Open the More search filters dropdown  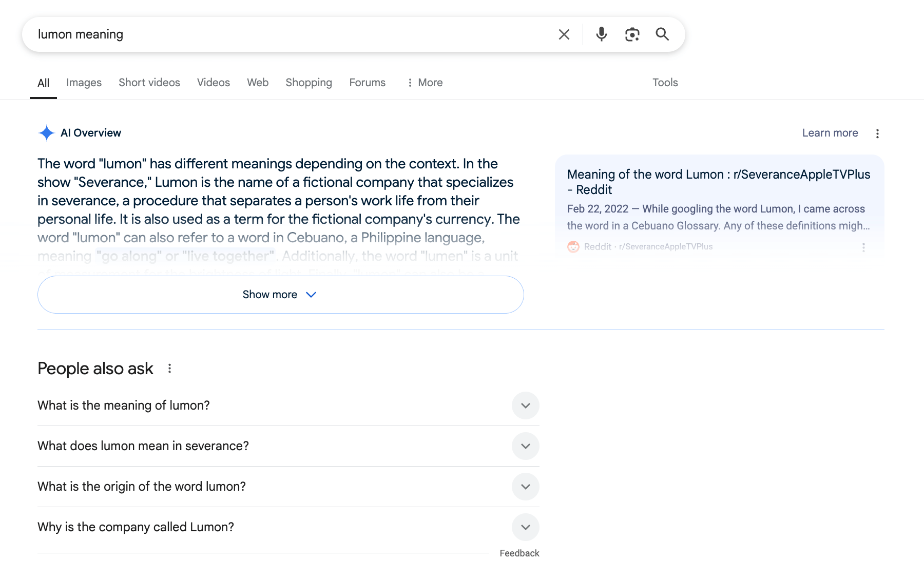point(425,83)
